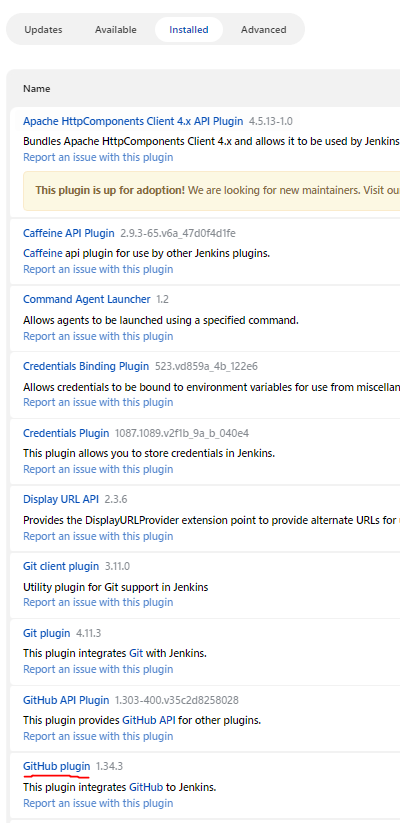Click the Name column header
The image size is (400, 823).
(x=37, y=89)
